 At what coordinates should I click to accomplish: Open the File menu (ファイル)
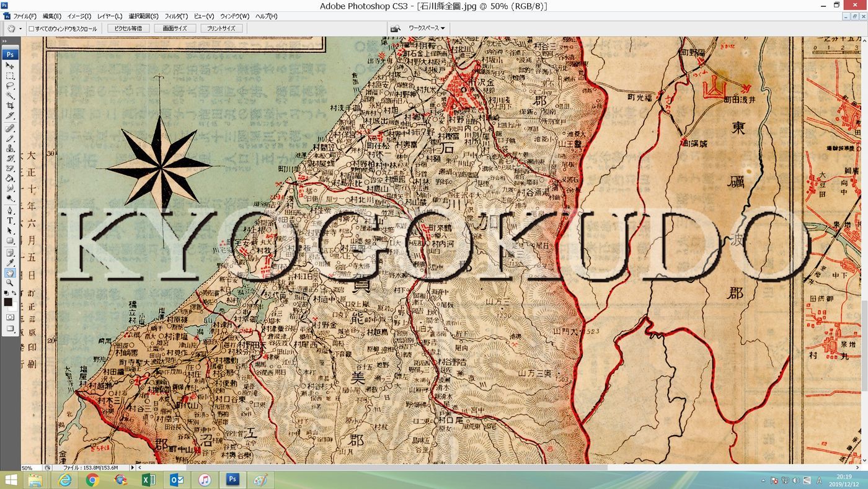click(25, 16)
